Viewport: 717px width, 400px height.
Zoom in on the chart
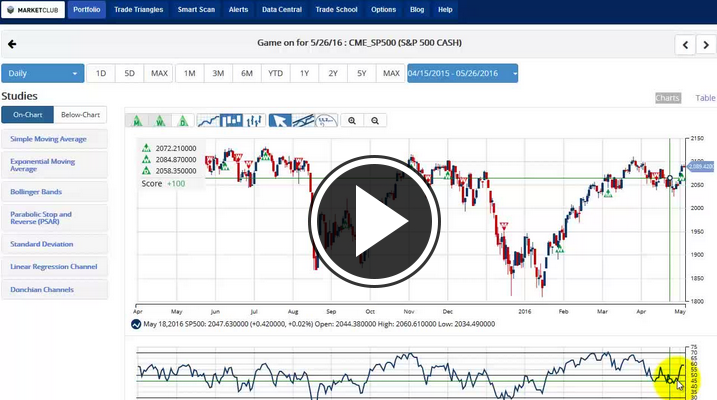pos(352,121)
